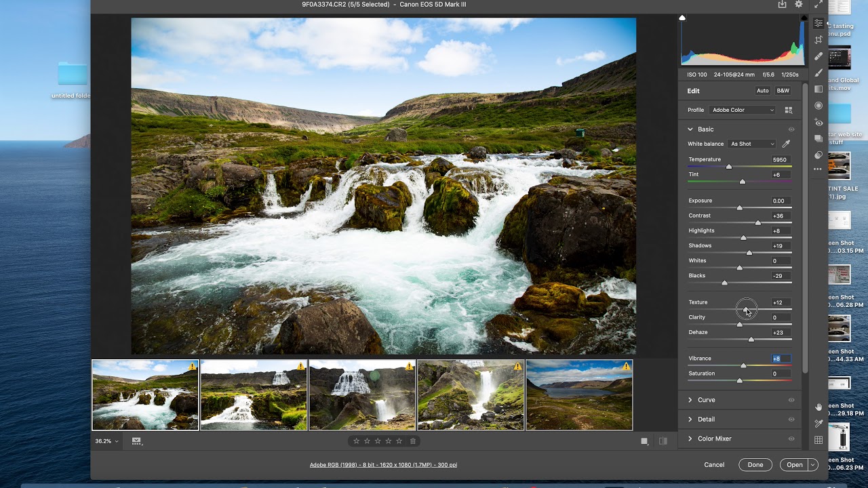This screenshot has height=488, width=868.
Task: Click the Blacks slider handle
Action: (724, 283)
